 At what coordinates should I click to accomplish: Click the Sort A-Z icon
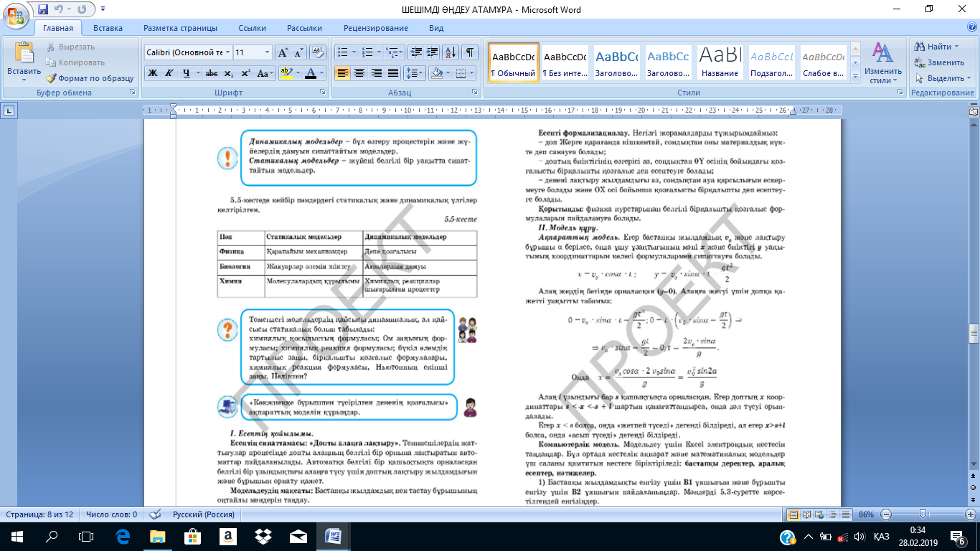tap(451, 52)
